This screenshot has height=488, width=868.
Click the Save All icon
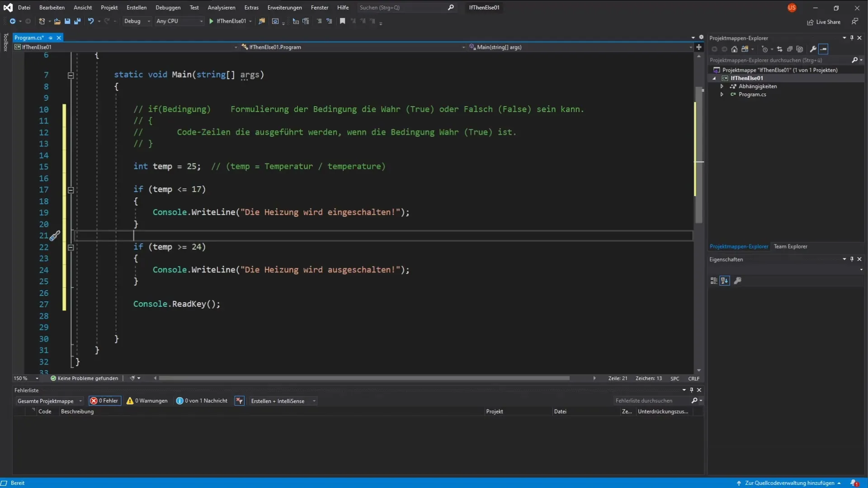(x=77, y=21)
